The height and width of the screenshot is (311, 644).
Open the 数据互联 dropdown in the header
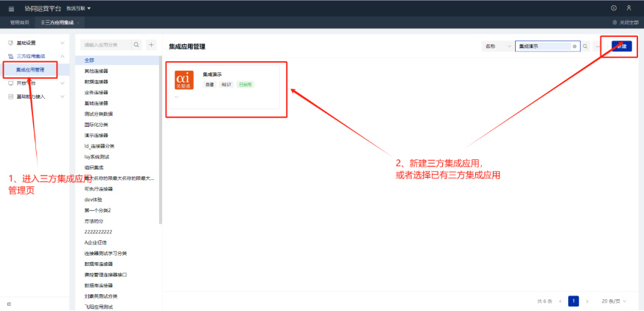pos(78,8)
